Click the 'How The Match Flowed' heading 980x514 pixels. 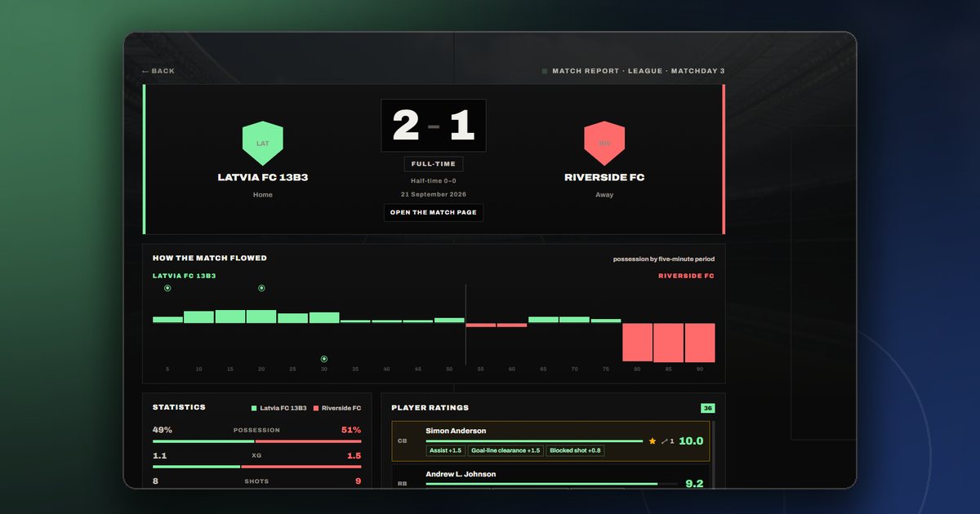[210, 258]
